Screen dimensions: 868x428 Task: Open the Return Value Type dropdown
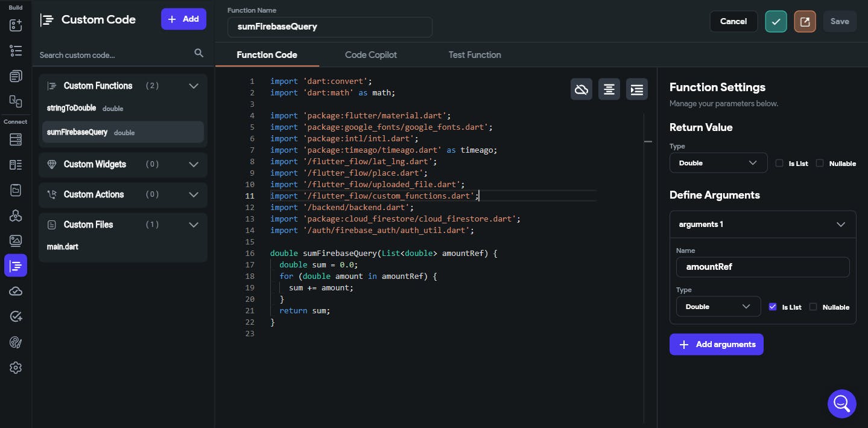[x=718, y=163]
